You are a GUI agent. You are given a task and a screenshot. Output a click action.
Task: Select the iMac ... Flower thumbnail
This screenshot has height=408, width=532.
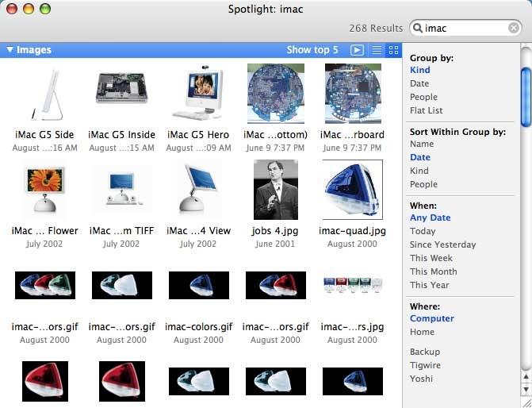(x=44, y=190)
